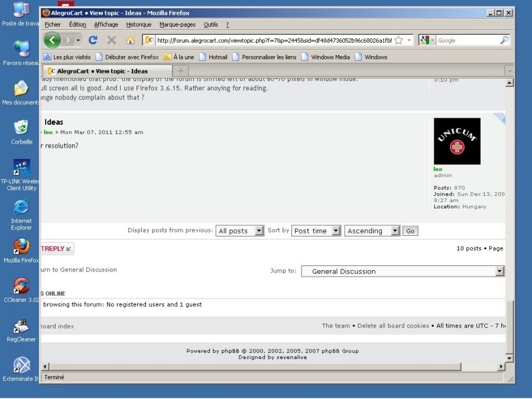This screenshot has width=532, height=399.
Task: Reload the page with the refresh icon
Action: pyautogui.click(x=93, y=40)
